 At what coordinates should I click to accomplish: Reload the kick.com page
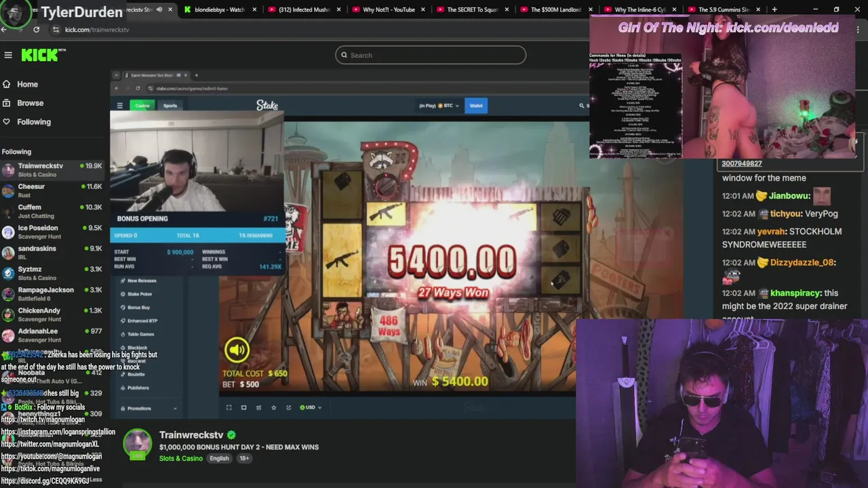pyautogui.click(x=36, y=30)
